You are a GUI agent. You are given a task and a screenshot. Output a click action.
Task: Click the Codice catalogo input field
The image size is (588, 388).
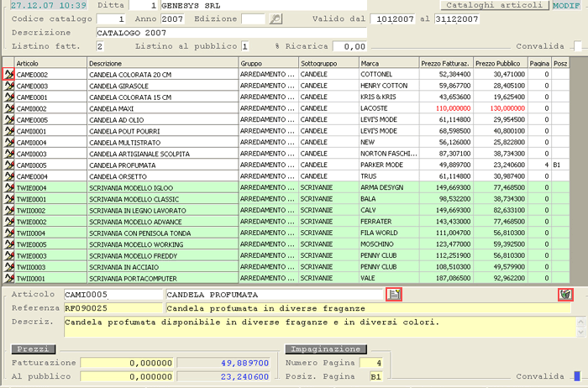tap(111, 18)
